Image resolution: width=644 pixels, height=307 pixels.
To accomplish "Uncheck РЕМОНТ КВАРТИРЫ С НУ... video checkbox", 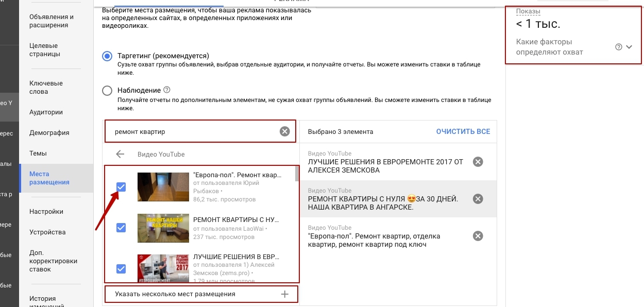I will [x=121, y=228].
